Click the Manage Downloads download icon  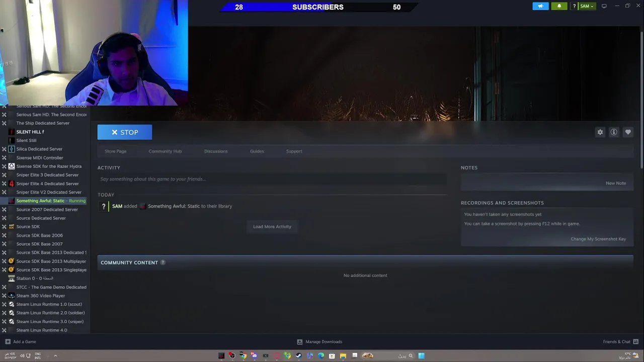(x=300, y=342)
